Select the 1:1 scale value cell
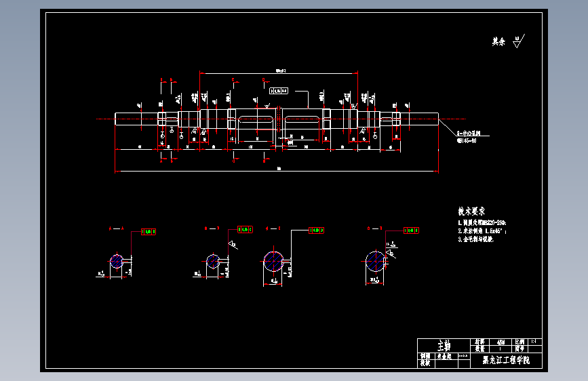 click(x=534, y=342)
